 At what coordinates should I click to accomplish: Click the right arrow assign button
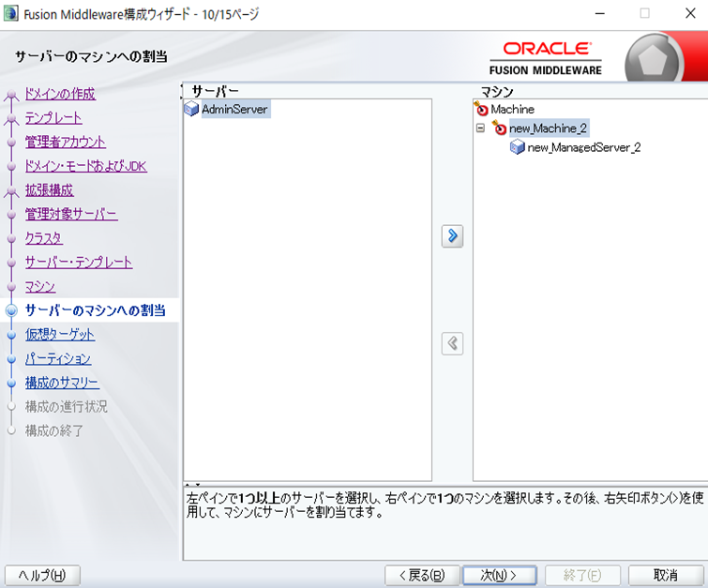tap(453, 236)
